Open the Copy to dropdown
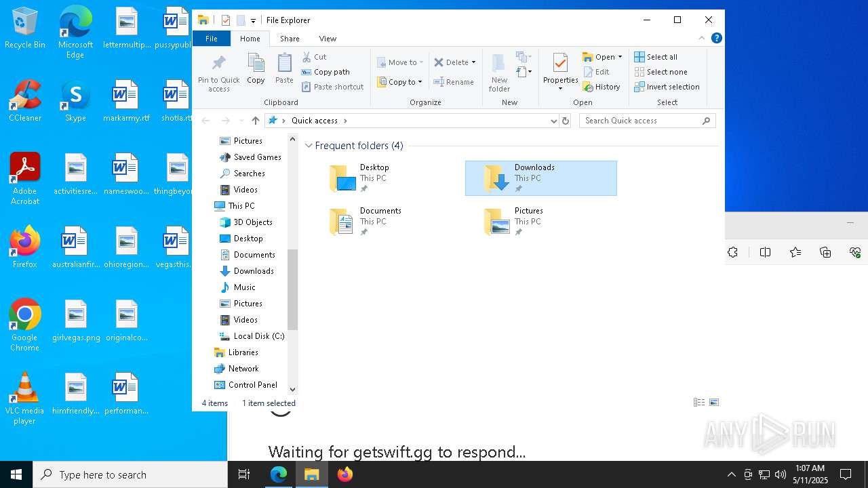Viewport: 868px width, 488px height. [x=400, y=82]
